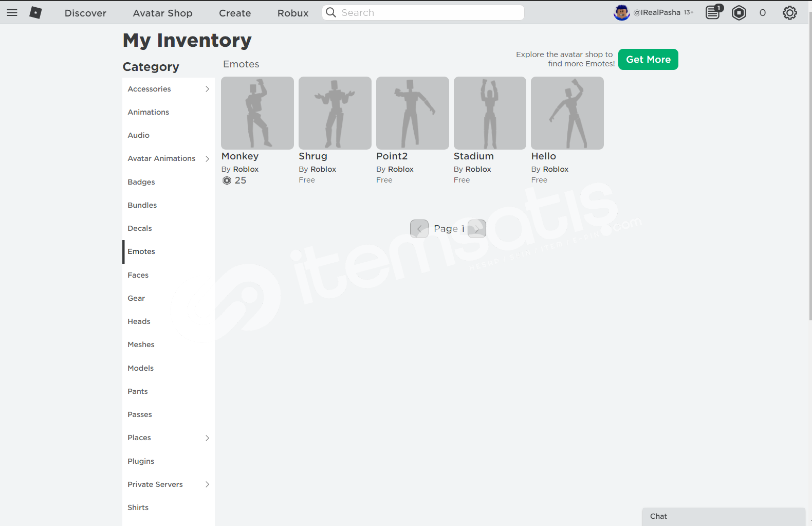Open the Chat panel bar

point(724,517)
